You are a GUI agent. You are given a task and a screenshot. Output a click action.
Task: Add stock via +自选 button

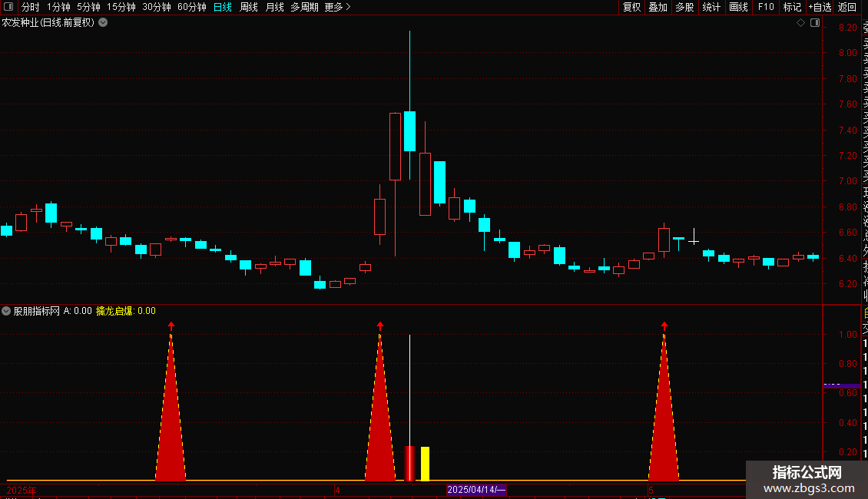tap(820, 7)
